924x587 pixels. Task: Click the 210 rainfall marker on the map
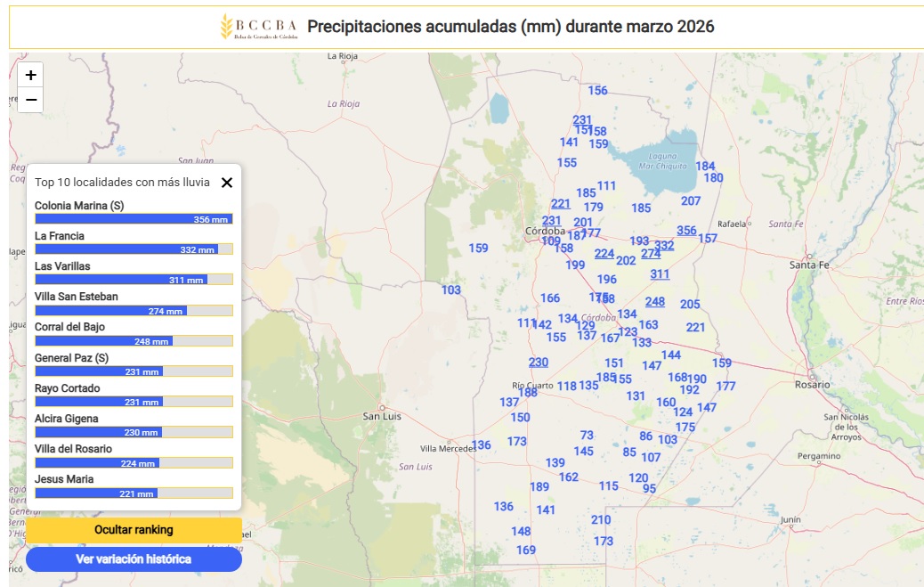[x=601, y=520]
